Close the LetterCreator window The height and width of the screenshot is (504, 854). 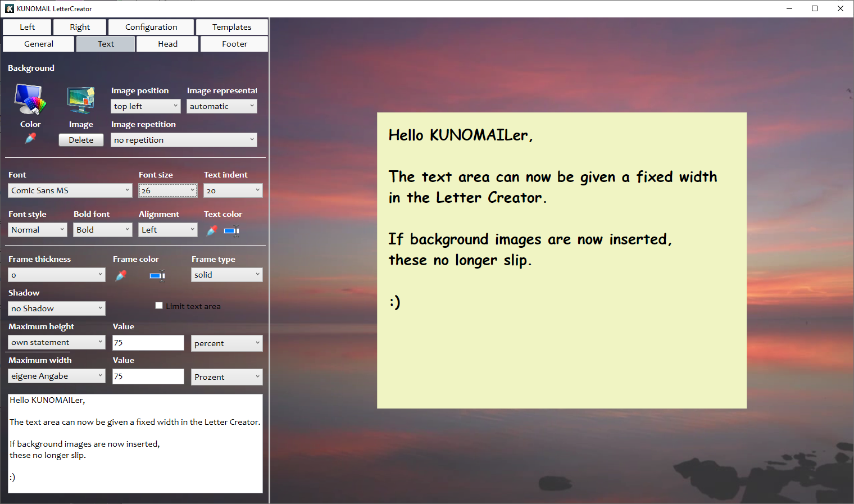coord(841,8)
